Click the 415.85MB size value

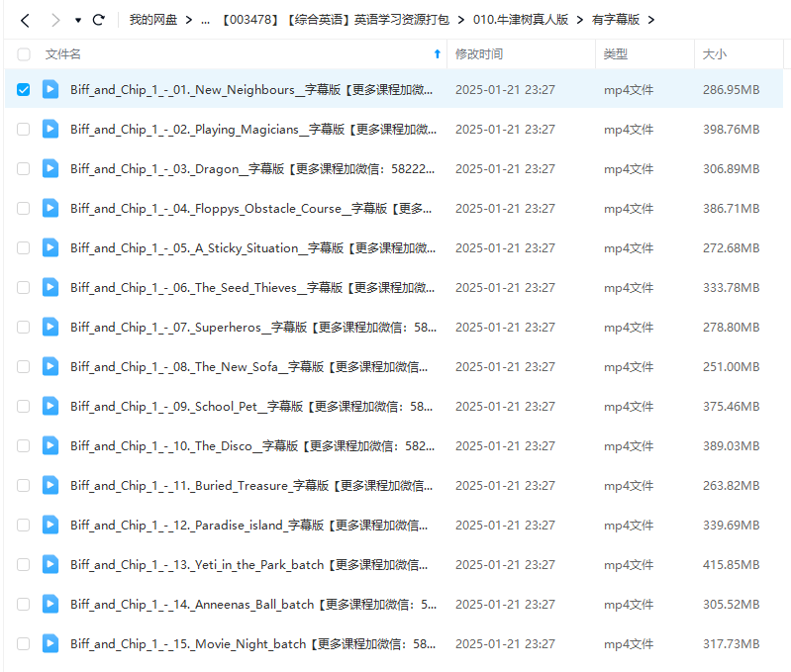[731, 565]
